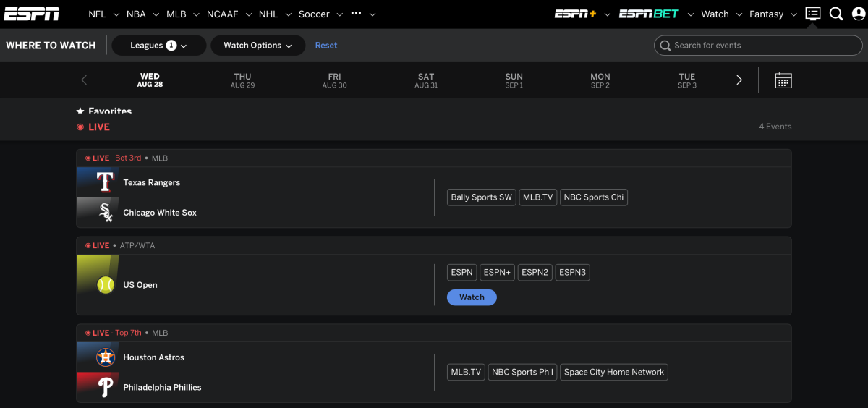Viewport: 868px width, 408px height.
Task: Expand the NHL dropdown chevron
Action: tap(288, 14)
